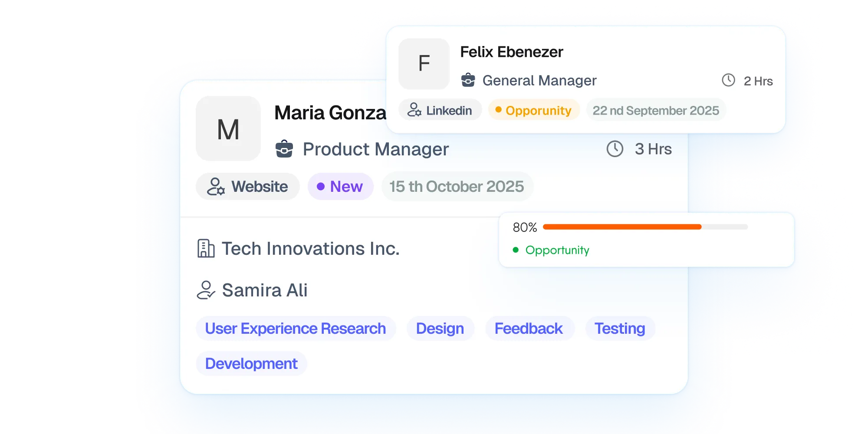Select the Development tag
The height and width of the screenshot is (434, 868).
tap(251, 364)
